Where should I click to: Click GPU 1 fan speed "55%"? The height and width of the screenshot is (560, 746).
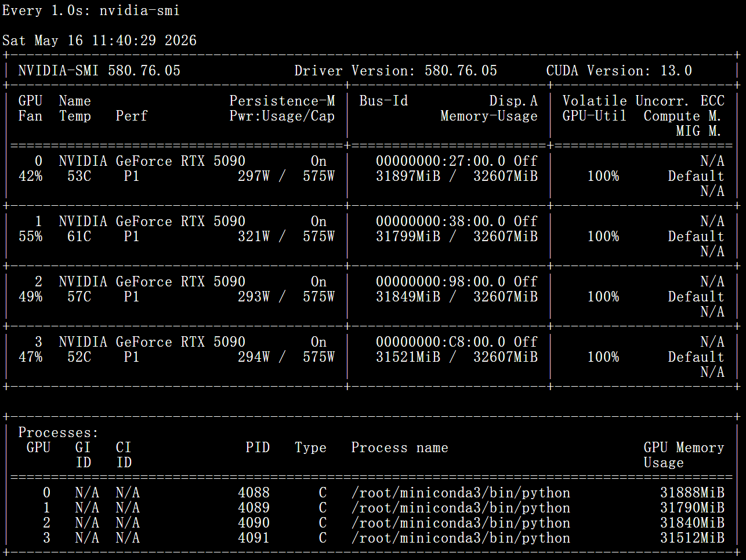[x=30, y=237]
